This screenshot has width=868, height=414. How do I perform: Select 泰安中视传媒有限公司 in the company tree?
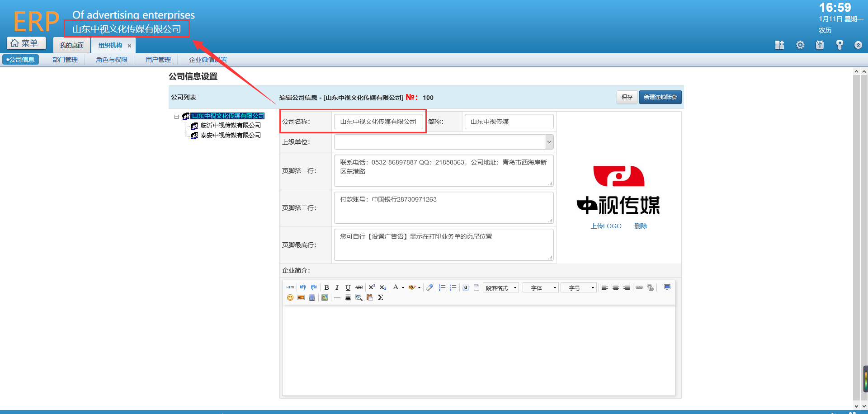[231, 135]
